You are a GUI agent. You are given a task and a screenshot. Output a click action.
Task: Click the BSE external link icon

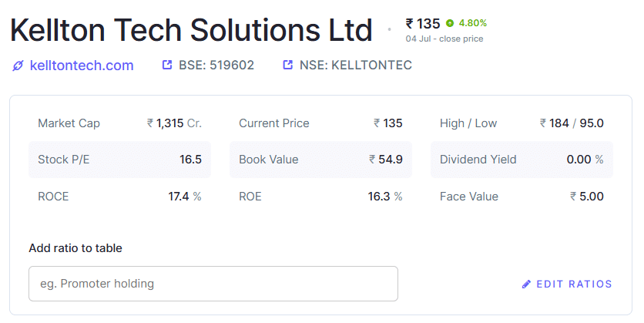tap(166, 65)
